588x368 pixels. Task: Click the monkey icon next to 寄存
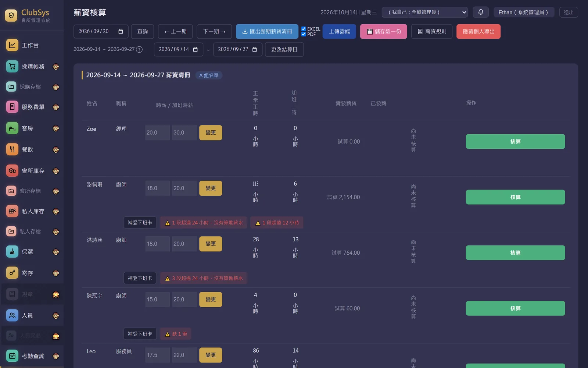tap(56, 273)
